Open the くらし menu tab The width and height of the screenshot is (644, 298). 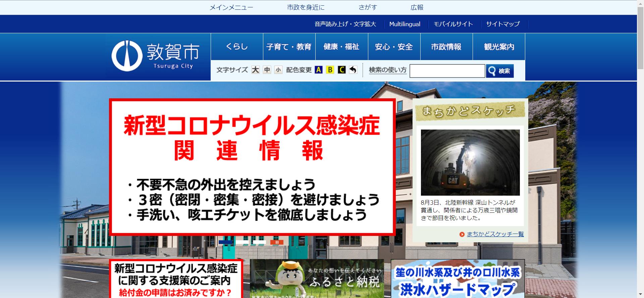tap(237, 47)
